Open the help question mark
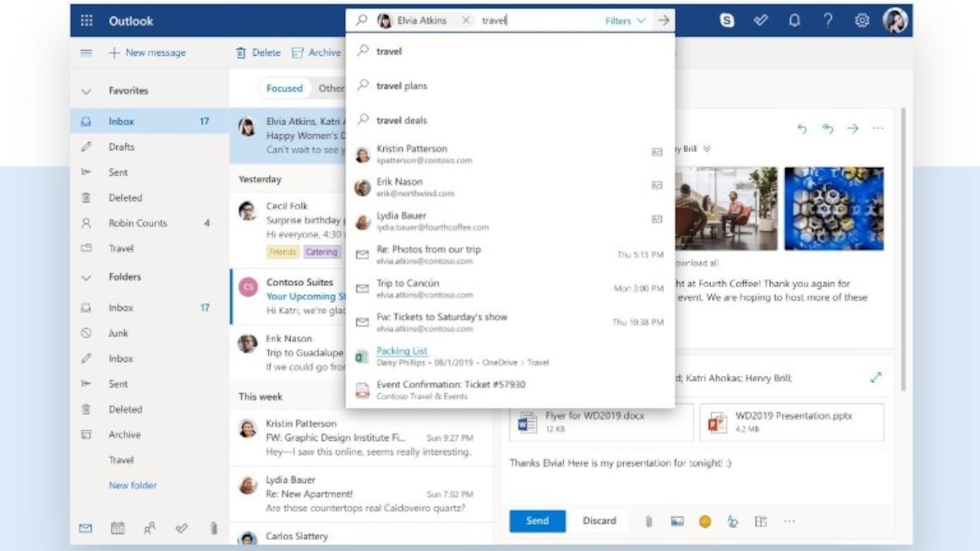The width and height of the screenshot is (980, 551). coord(828,20)
